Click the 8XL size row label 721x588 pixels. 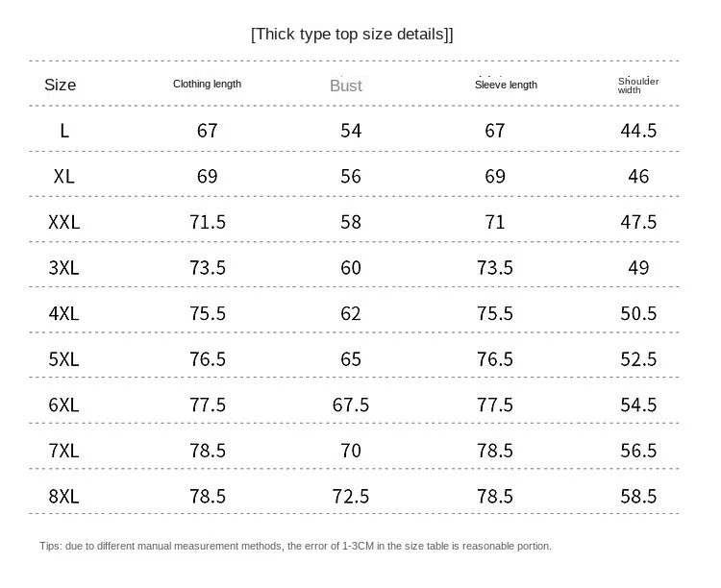pyautogui.click(x=64, y=496)
